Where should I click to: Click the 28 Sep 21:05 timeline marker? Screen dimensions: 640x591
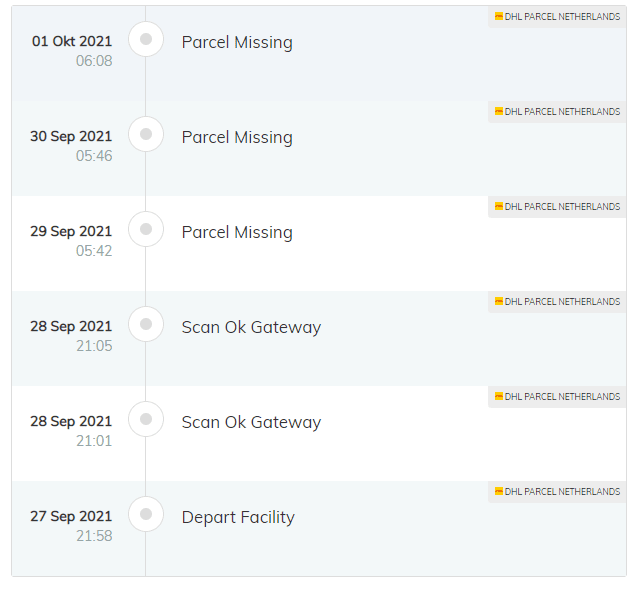pos(146,324)
